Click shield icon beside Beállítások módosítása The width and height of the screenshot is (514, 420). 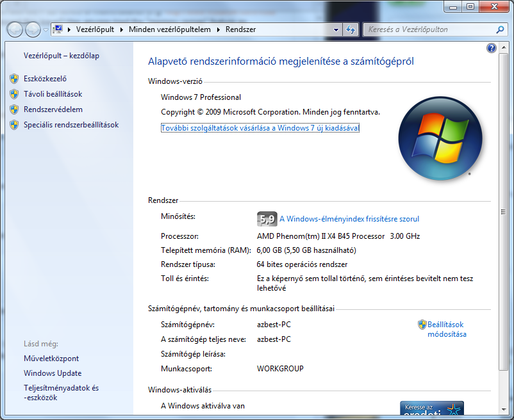(422, 325)
